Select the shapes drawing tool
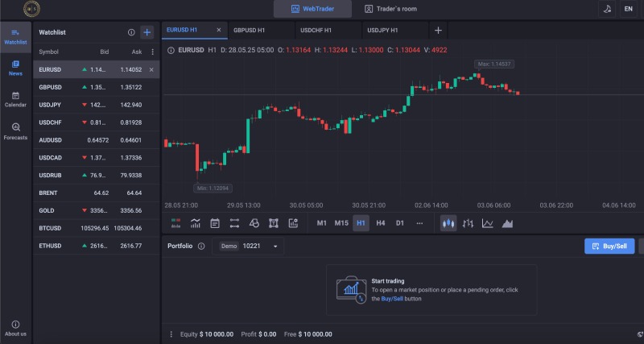Image resolution: width=644 pixels, height=344 pixels. pos(254,223)
